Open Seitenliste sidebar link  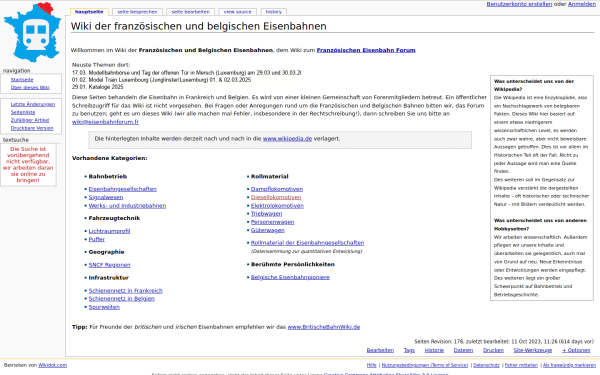coord(23,112)
